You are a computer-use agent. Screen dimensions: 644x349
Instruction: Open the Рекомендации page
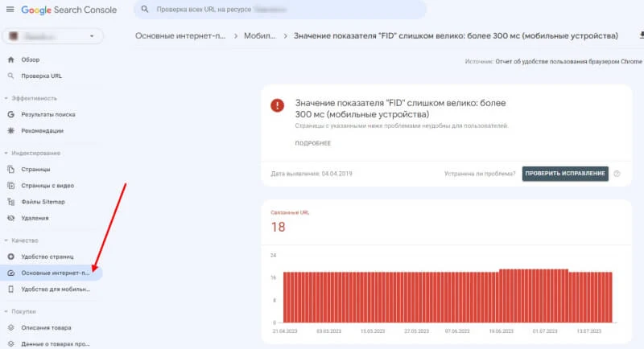point(43,131)
